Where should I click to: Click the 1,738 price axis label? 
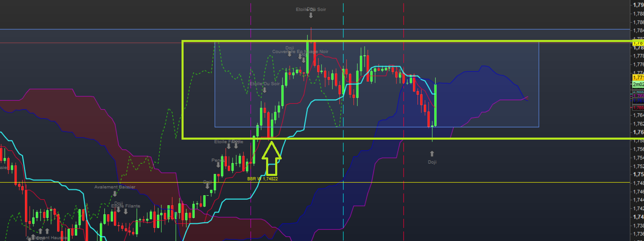pyautogui.click(x=638, y=225)
